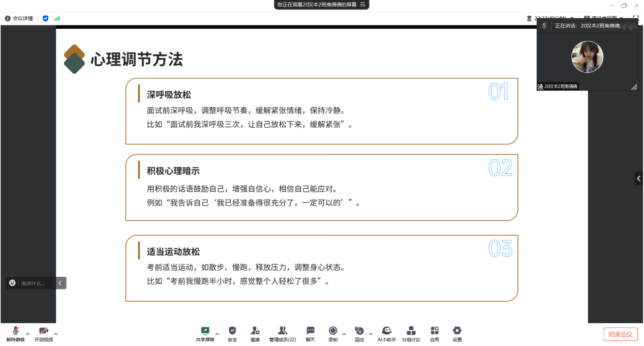Click the 说点什么 chat input field

click(x=36, y=283)
